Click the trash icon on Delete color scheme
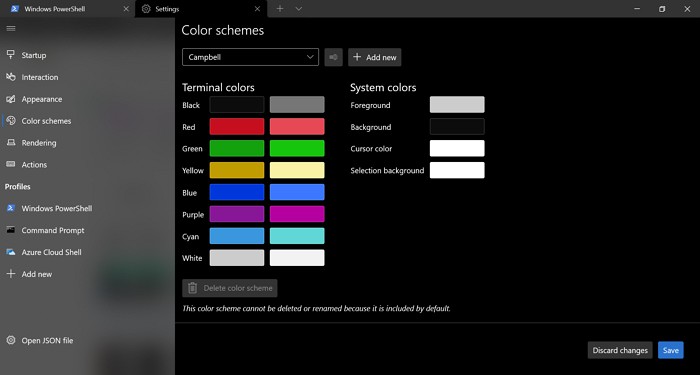The width and height of the screenshot is (700, 375). click(192, 288)
